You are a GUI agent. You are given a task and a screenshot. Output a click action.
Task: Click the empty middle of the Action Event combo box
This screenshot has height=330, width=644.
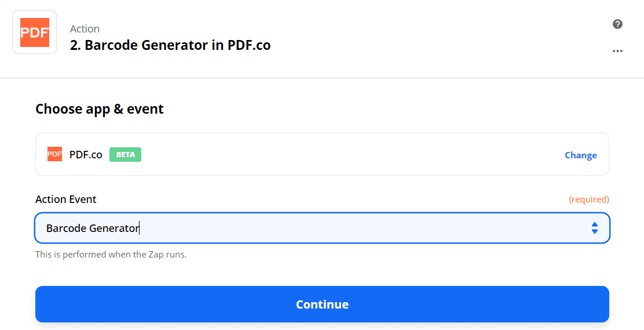(347, 228)
